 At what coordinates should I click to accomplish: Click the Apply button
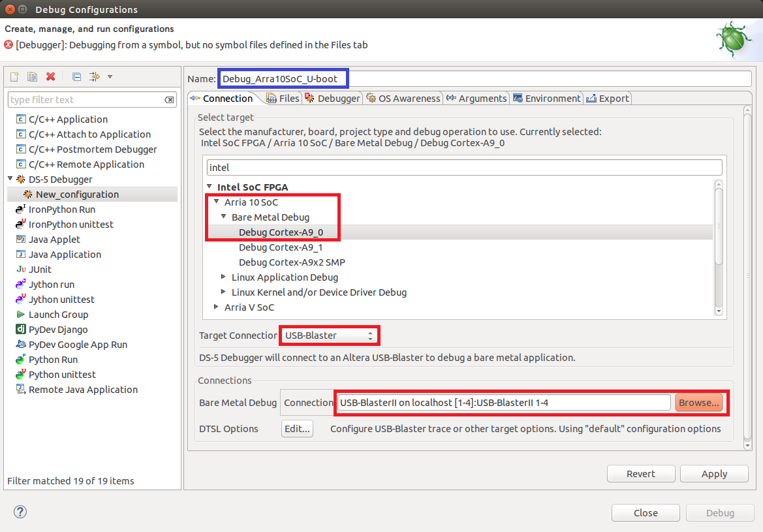(x=714, y=474)
